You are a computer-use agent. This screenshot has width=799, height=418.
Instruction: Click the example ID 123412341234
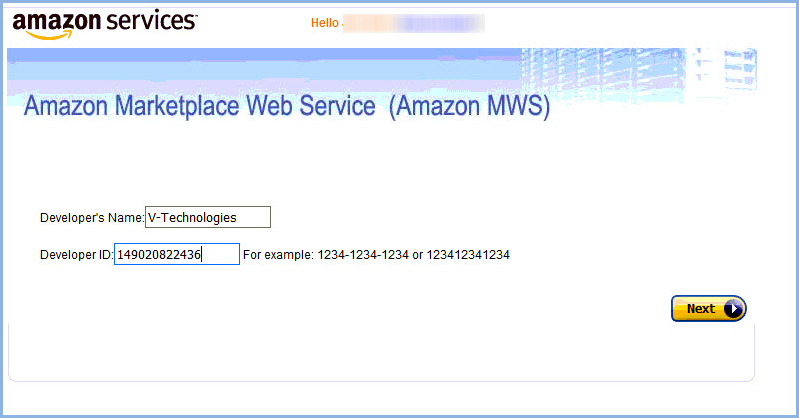point(468,254)
